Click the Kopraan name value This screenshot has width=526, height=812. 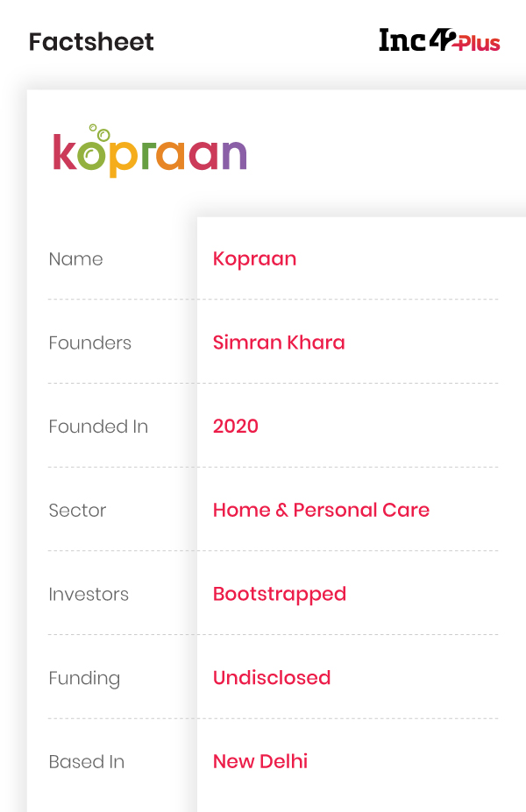click(254, 259)
